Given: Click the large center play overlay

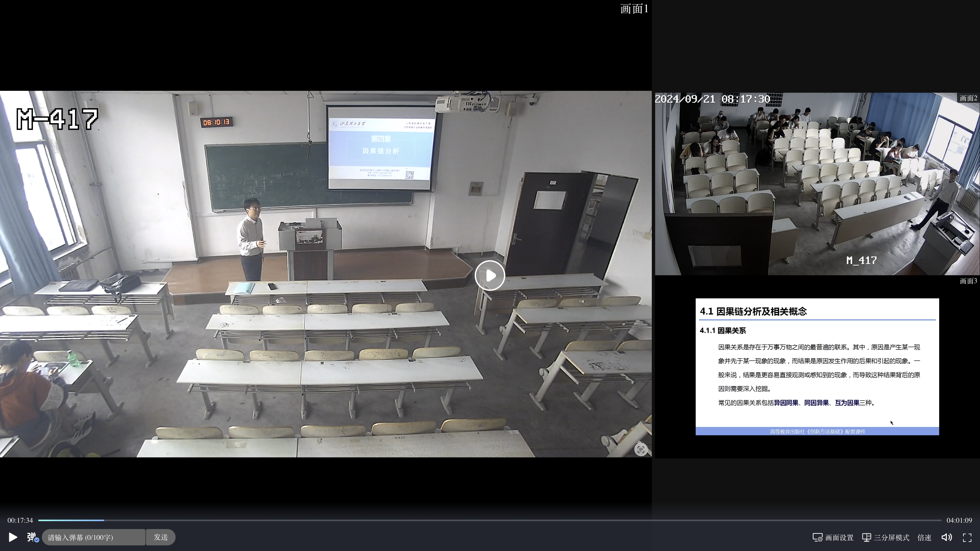Looking at the screenshot, I should tap(490, 275).
